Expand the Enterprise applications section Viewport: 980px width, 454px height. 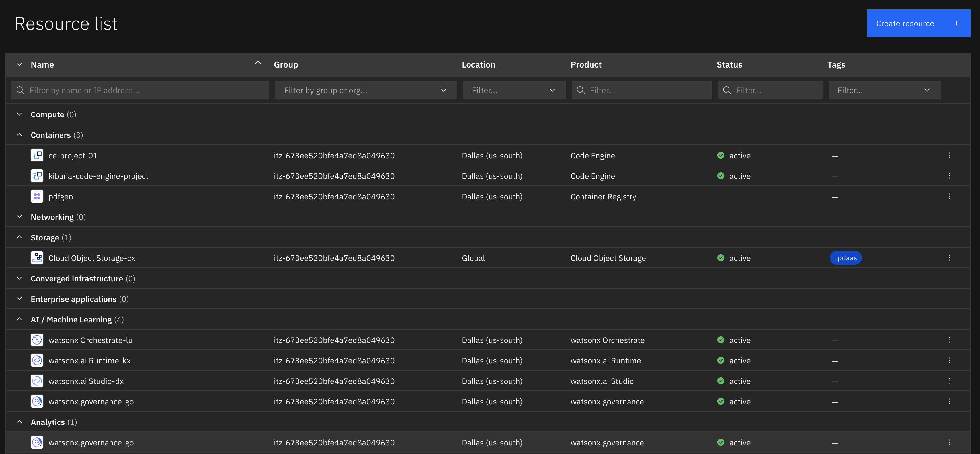click(19, 299)
